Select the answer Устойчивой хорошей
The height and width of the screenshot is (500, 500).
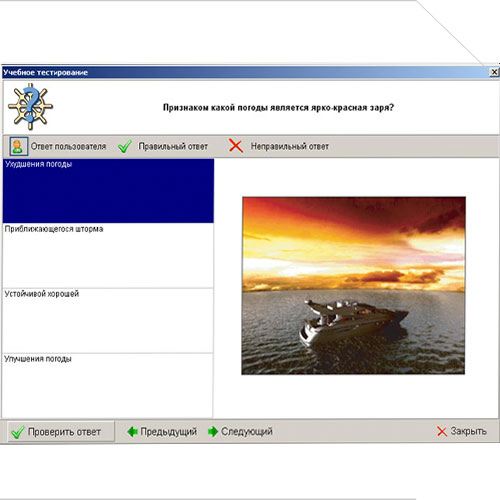coord(108,320)
